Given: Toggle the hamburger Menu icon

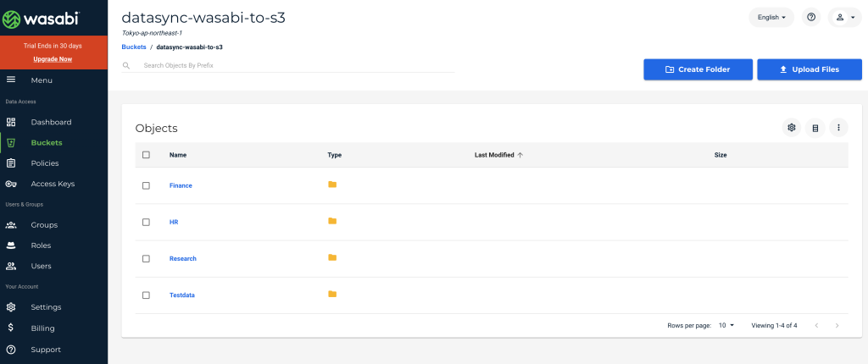Looking at the screenshot, I should pyautogui.click(x=10, y=80).
